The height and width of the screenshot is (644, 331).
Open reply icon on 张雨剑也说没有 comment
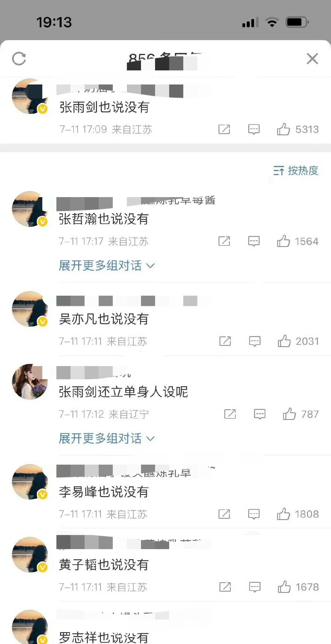(x=254, y=129)
